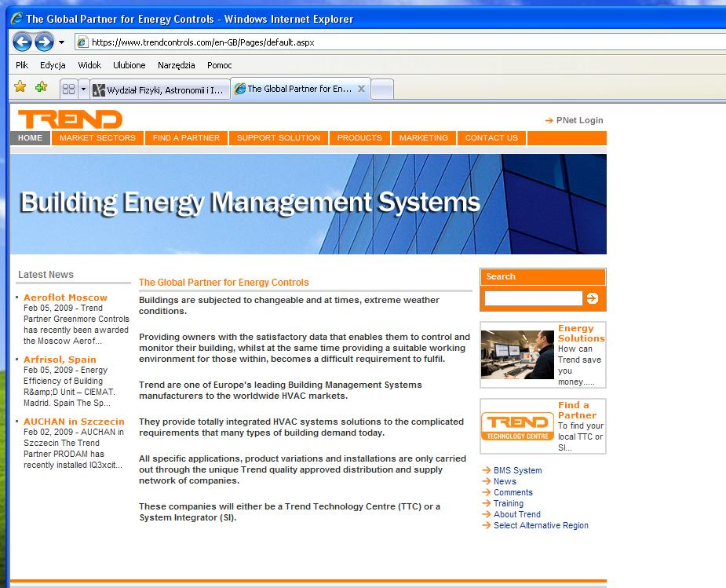Open MARKETING navigation item
726x588 pixels.
click(424, 138)
